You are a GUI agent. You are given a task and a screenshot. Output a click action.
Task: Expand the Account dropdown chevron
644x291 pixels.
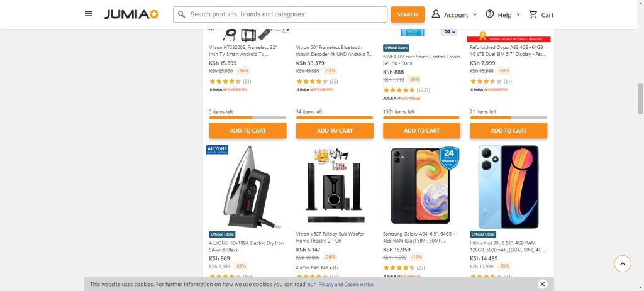point(475,14)
